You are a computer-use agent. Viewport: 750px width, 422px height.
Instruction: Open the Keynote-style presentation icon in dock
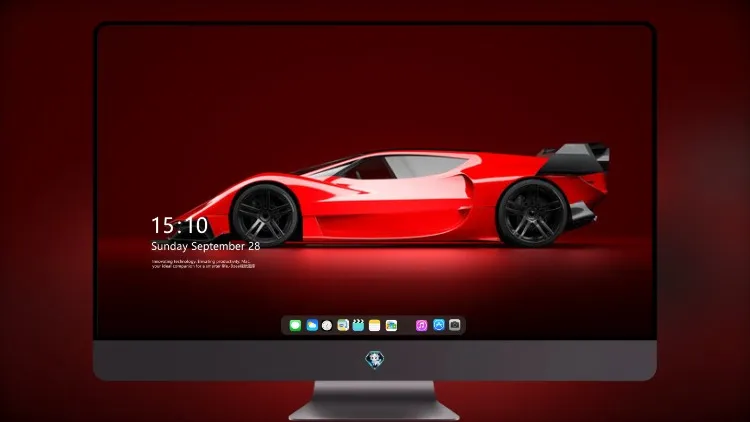[343, 325]
